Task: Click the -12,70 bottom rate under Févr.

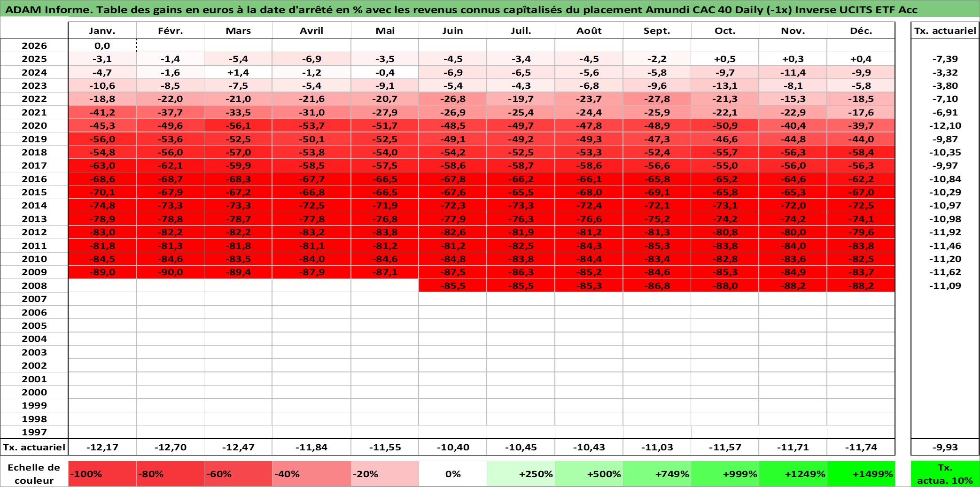Action: click(x=171, y=447)
